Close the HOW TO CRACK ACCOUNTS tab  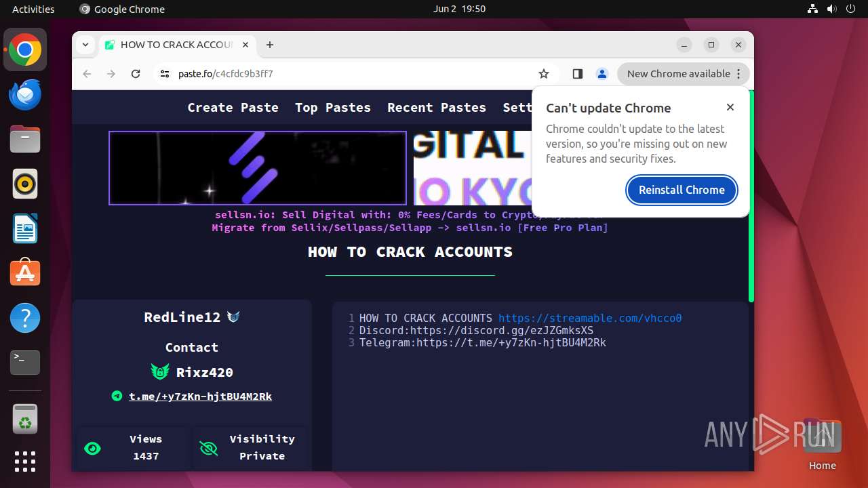pos(245,45)
